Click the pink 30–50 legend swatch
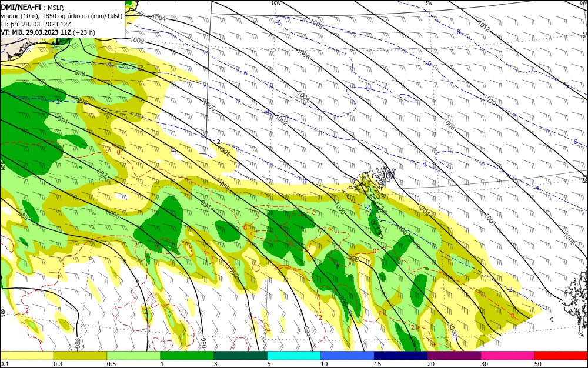The height and width of the screenshot is (368, 588). tap(508, 356)
